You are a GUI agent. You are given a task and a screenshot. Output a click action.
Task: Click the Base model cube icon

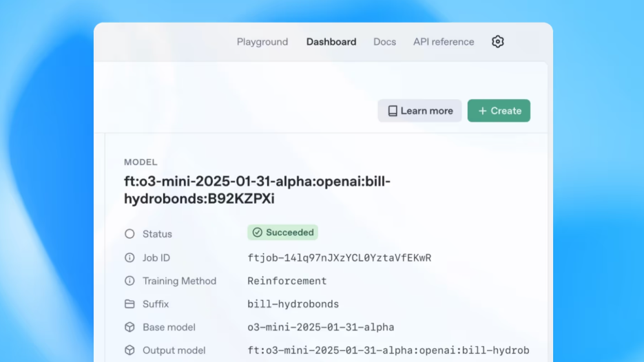coord(129,327)
